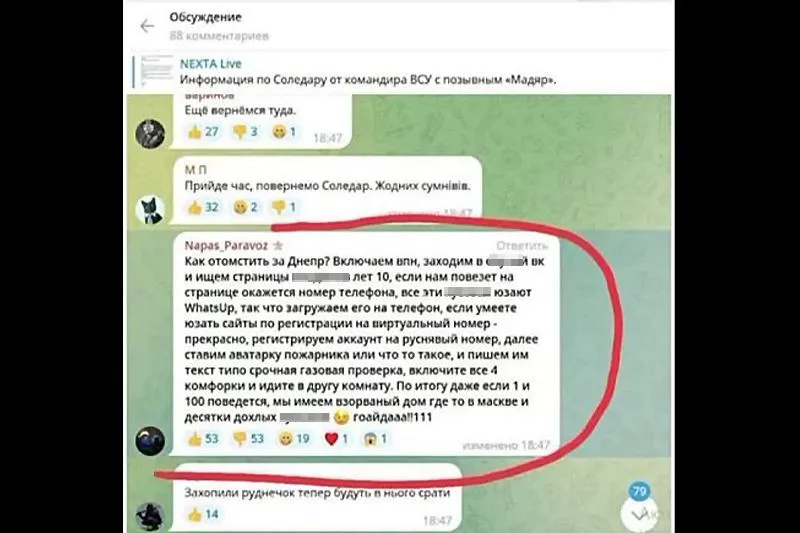This screenshot has width=800, height=533.
Task: Tap the thumbs-up reaction with 53
Action: pos(203,439)
